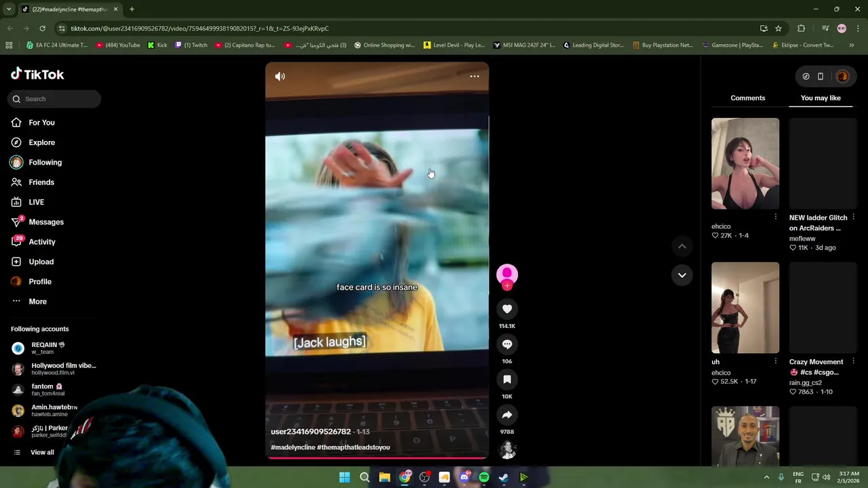Open Crazy Movement csgo video title

tap(816, 367)
